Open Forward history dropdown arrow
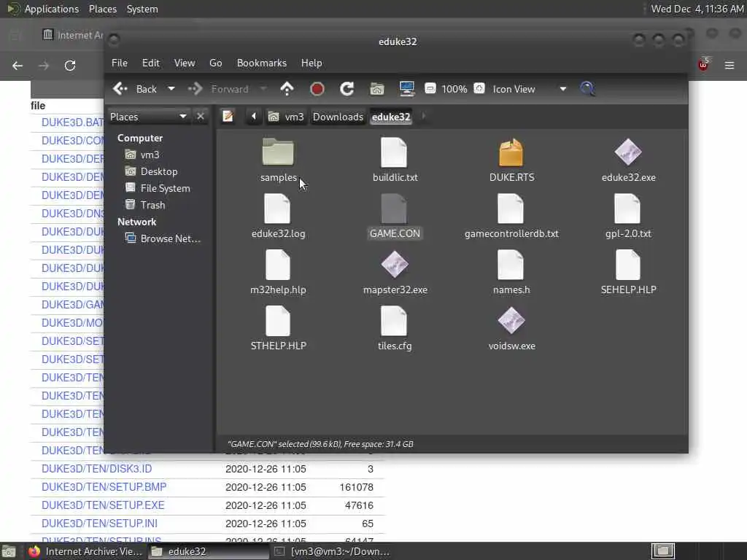Image resolution: width=747 pixels, height=560 pixels. tap(263, 89)
